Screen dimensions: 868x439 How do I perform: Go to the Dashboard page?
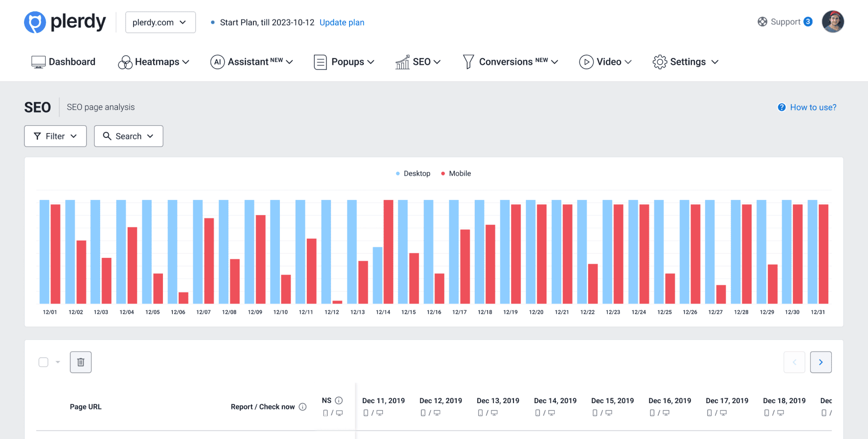(63, 62)
